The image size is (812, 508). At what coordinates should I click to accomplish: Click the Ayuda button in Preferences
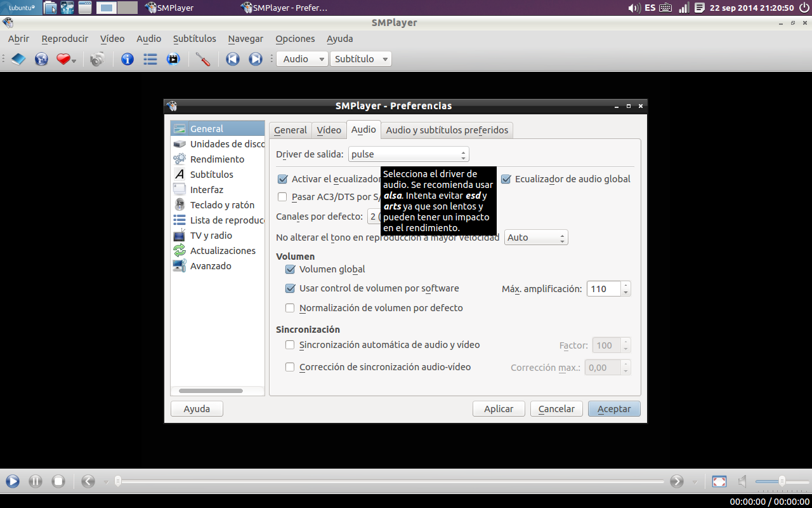pos(197,408)
